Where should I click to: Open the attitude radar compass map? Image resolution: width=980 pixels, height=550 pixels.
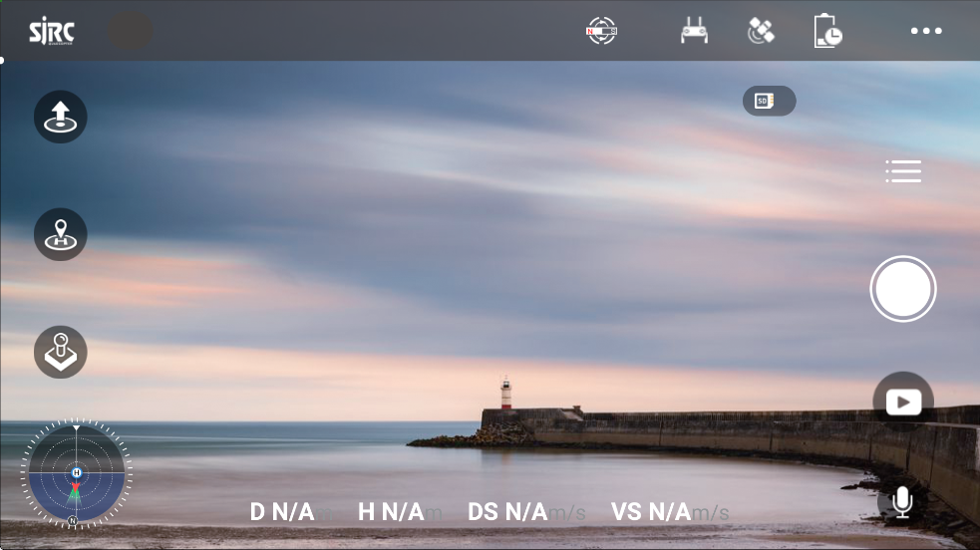click(75, 472)
